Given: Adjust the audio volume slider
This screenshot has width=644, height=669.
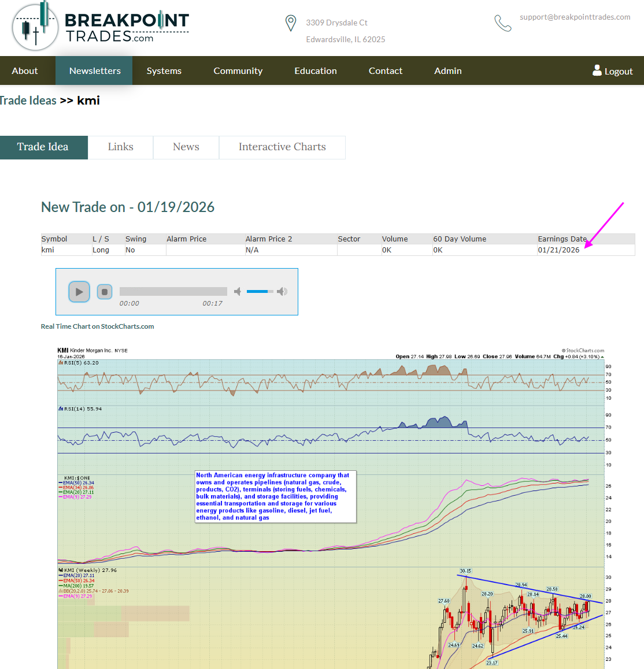Looking at the screenshot, I should click(260, 292).
